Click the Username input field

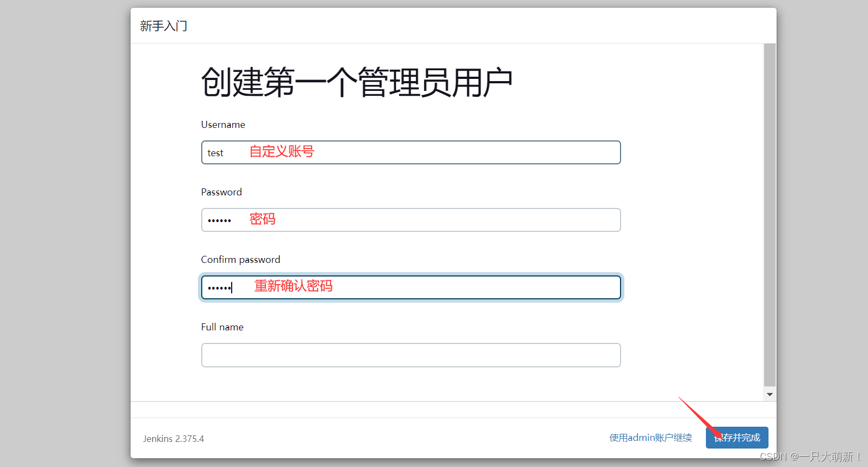click(x=411, y=152)
